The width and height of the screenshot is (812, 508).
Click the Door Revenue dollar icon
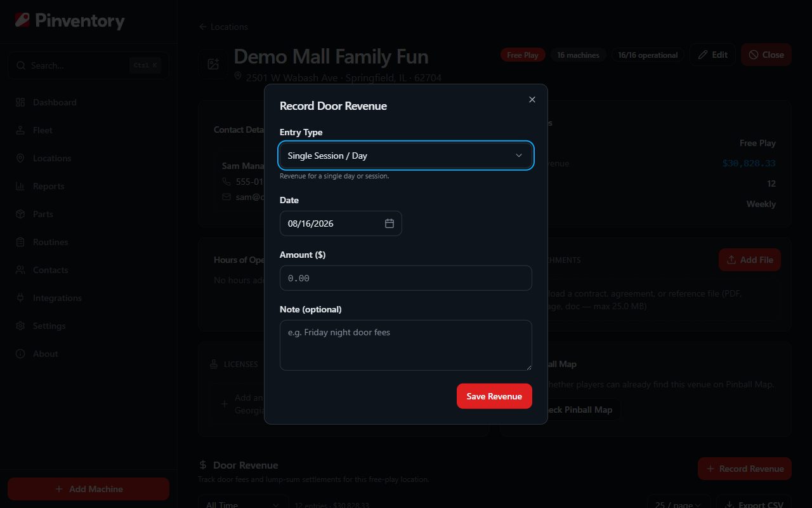203,465
